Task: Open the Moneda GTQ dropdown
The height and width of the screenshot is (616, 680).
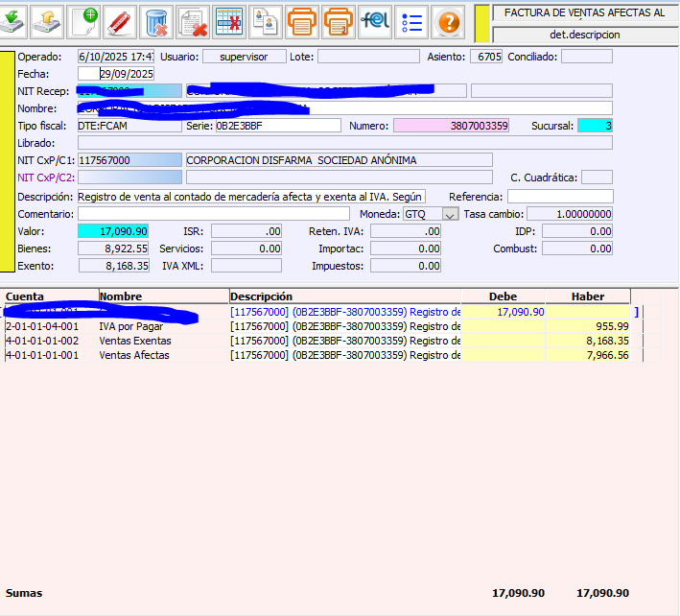Action: pos(450,214)
